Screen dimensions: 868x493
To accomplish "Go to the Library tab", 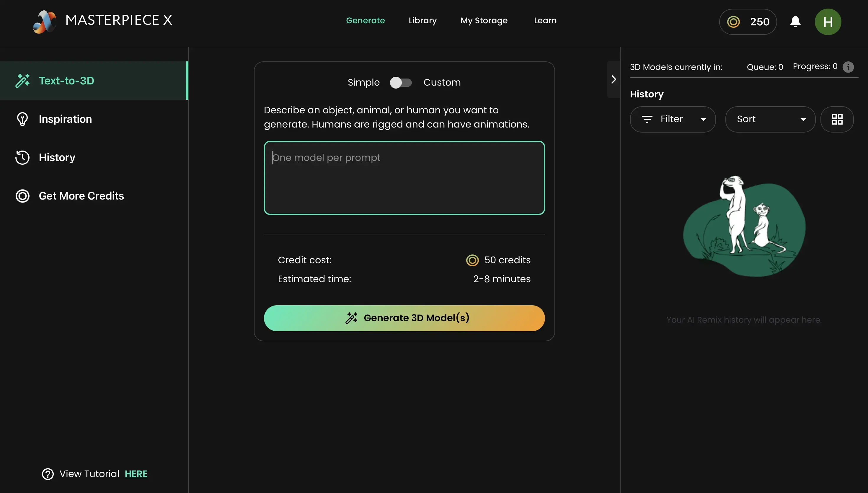I will coord(422,21).
